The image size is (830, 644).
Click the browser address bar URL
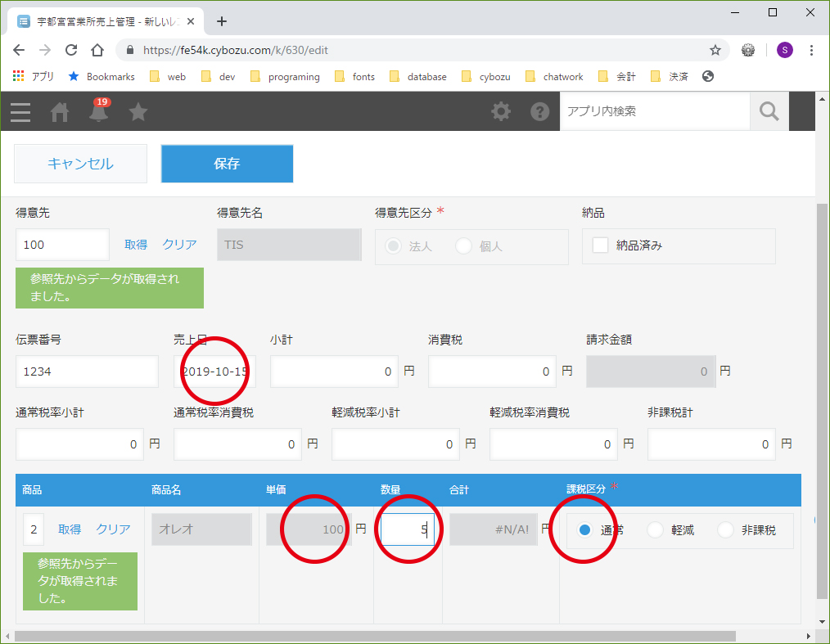point(236,50)
